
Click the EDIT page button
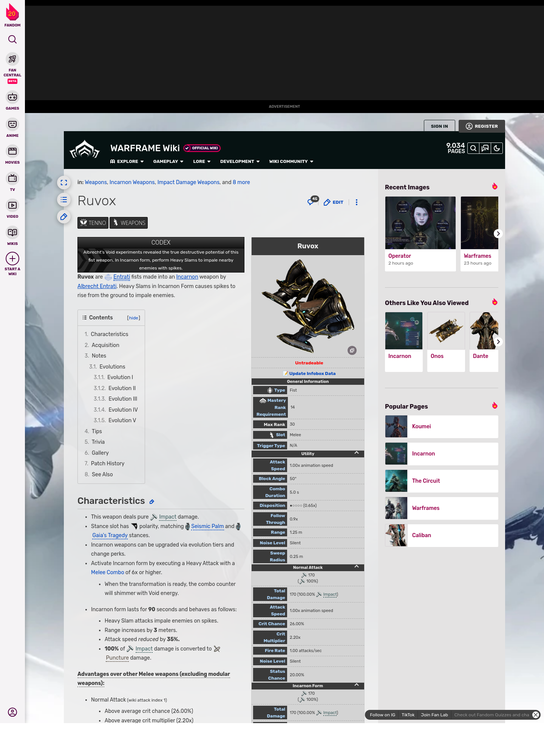coord(334,202)
